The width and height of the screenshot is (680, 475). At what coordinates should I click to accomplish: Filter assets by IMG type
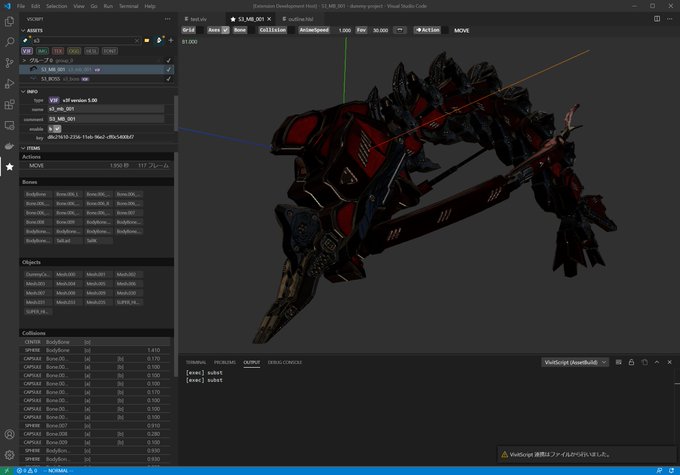click(x=42, y=51)
